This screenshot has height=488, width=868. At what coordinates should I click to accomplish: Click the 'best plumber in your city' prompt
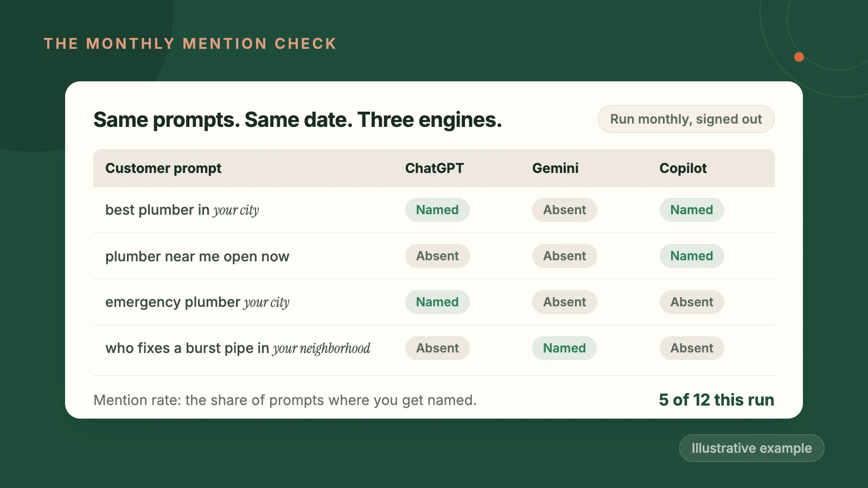182,210
